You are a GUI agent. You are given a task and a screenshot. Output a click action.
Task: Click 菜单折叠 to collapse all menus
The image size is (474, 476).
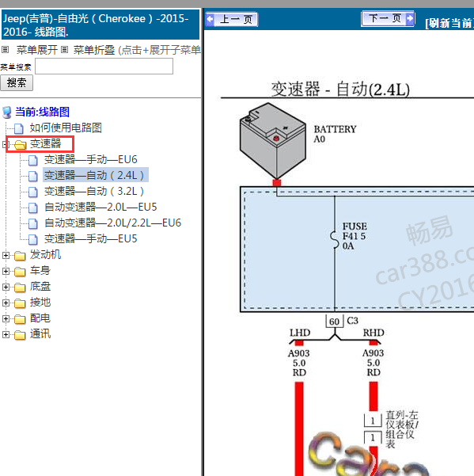94,50
